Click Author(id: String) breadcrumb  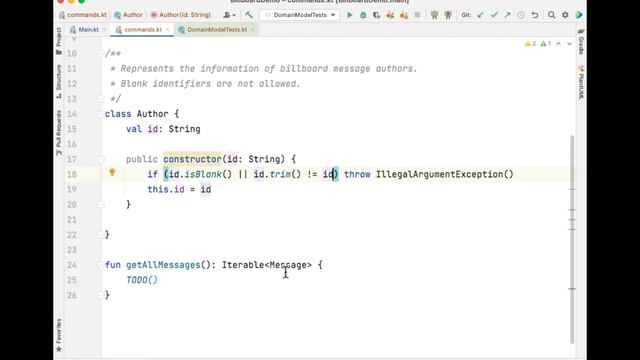(181, 15)
